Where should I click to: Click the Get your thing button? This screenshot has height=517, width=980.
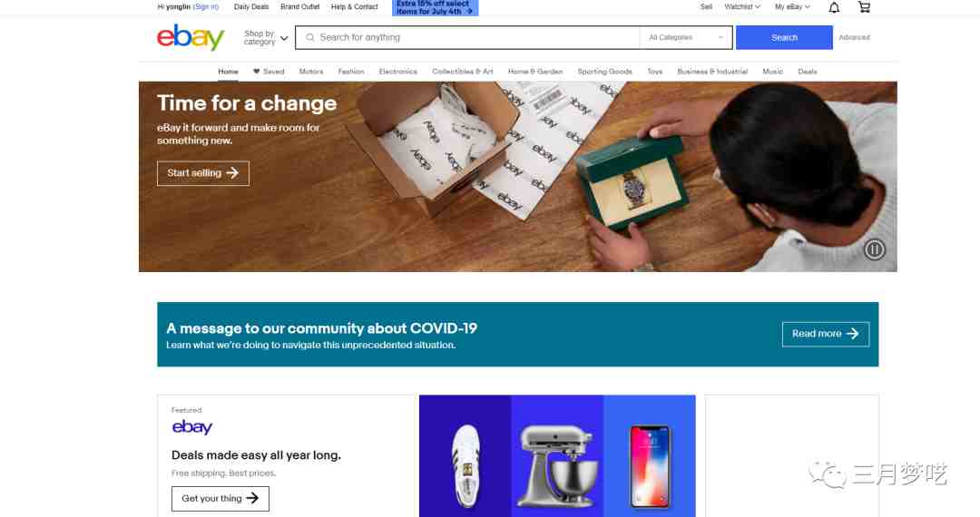click(x=220, y=498)
